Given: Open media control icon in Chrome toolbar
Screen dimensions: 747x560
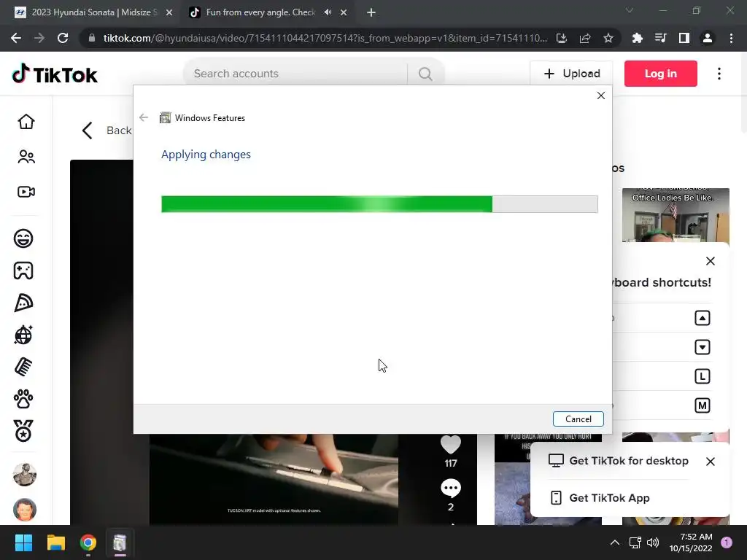Looking at the screenshot, I should coord(660,38).
